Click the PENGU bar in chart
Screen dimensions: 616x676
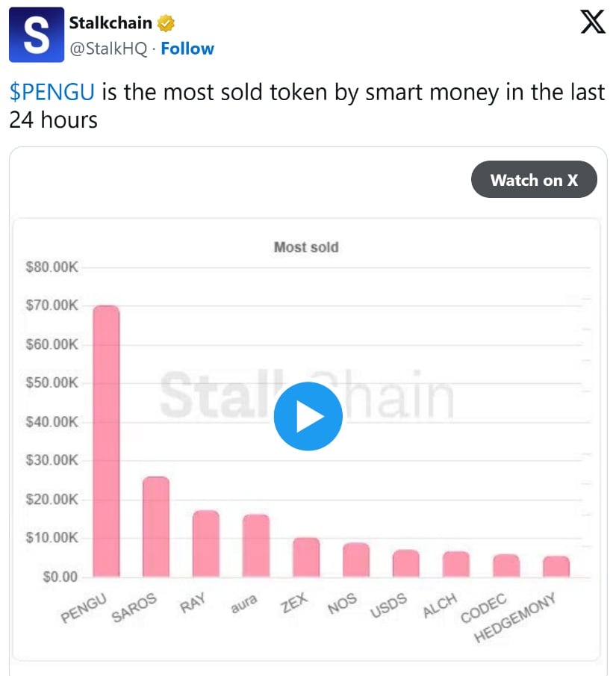point(106,441)
